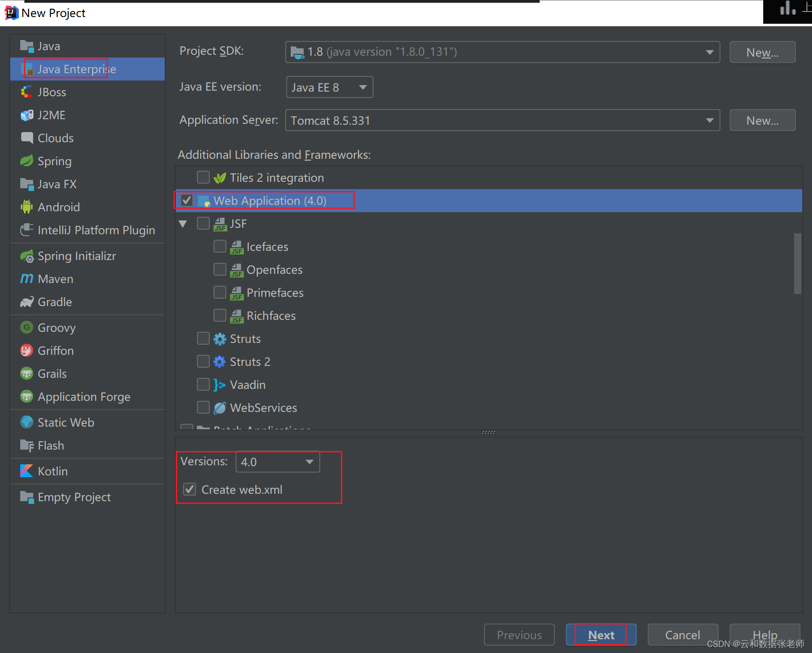Open the Project SDK dropdown
This screenshot has width=812, height=653.
tap(502, 52)
